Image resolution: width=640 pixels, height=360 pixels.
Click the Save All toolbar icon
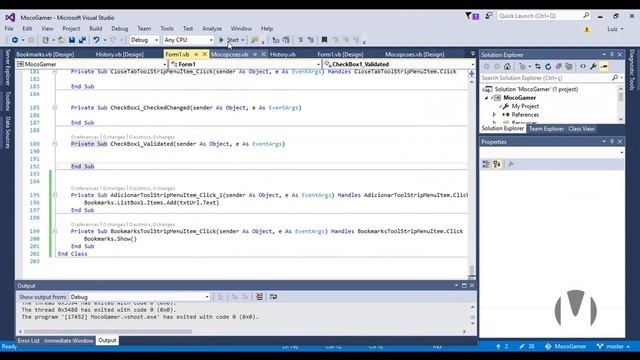click(x=82, y=40)
